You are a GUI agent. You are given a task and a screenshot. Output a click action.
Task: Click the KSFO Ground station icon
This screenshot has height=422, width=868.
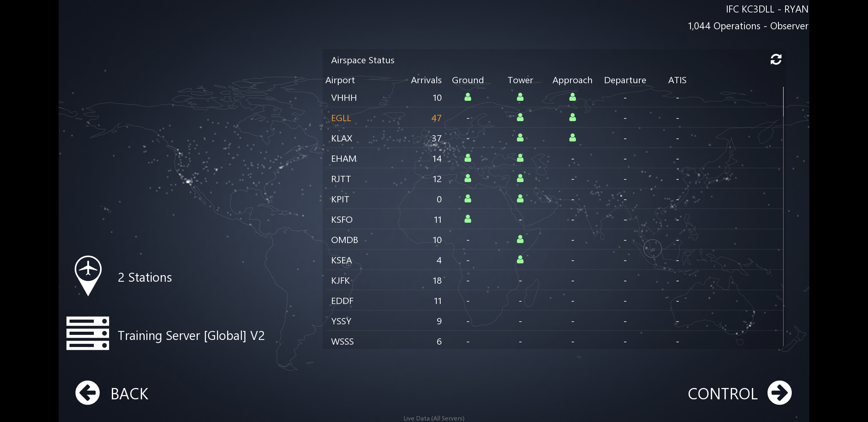tap(468, 219)
